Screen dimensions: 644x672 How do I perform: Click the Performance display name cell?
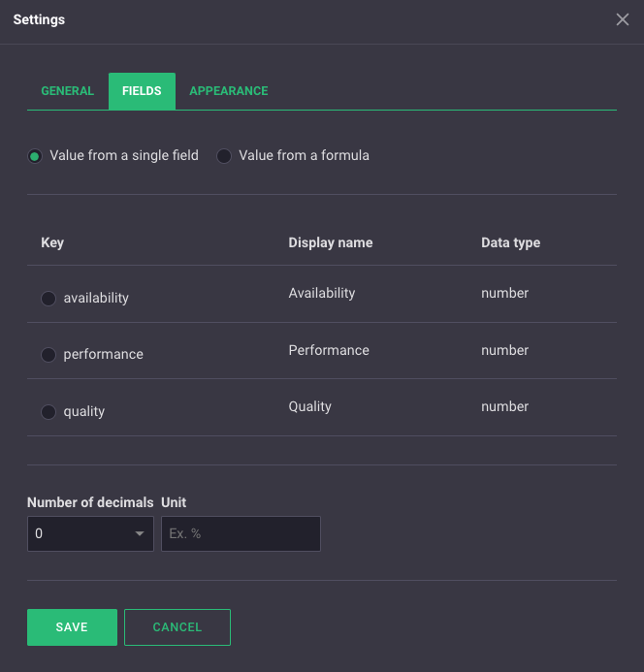point(329,350)
